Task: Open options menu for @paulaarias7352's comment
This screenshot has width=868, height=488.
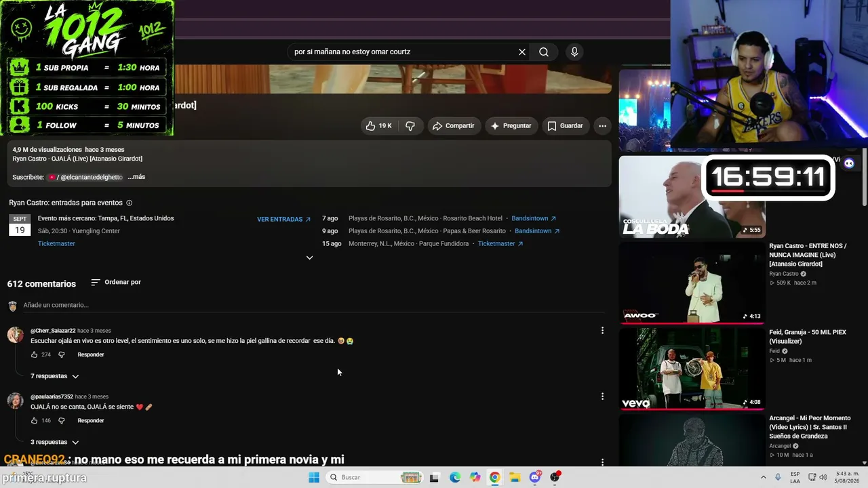Action: (602, 396)
